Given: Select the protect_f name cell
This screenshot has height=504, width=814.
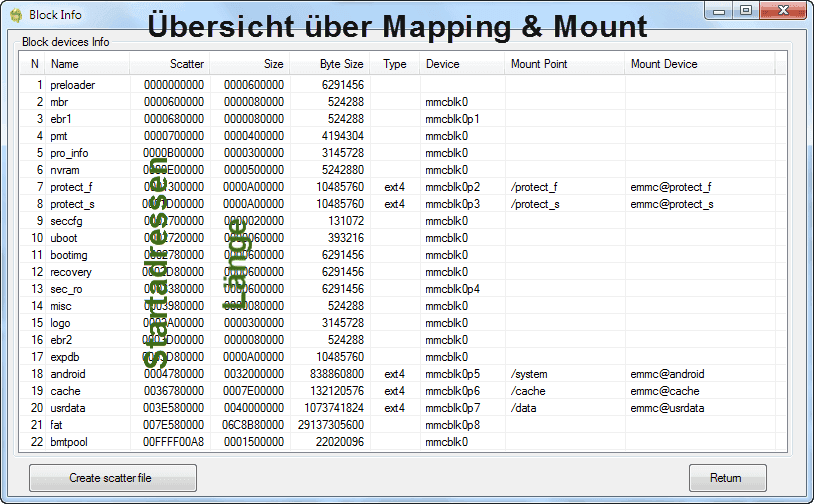Looking at the screenshot, I should point(71,187).
